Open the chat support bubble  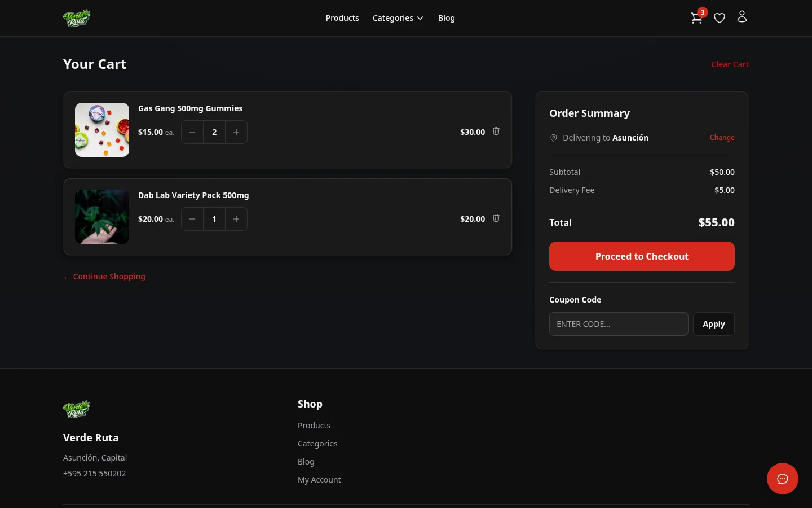point(783,479)
